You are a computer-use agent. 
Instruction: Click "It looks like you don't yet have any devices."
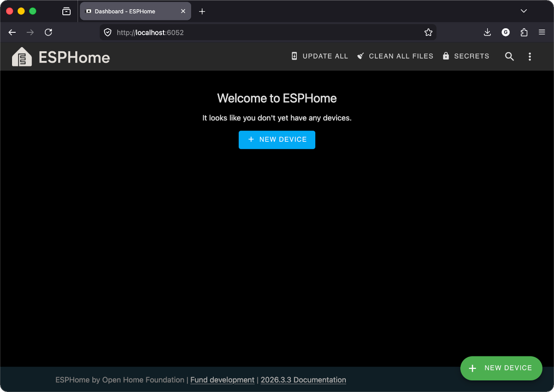[x=277, y=118]
